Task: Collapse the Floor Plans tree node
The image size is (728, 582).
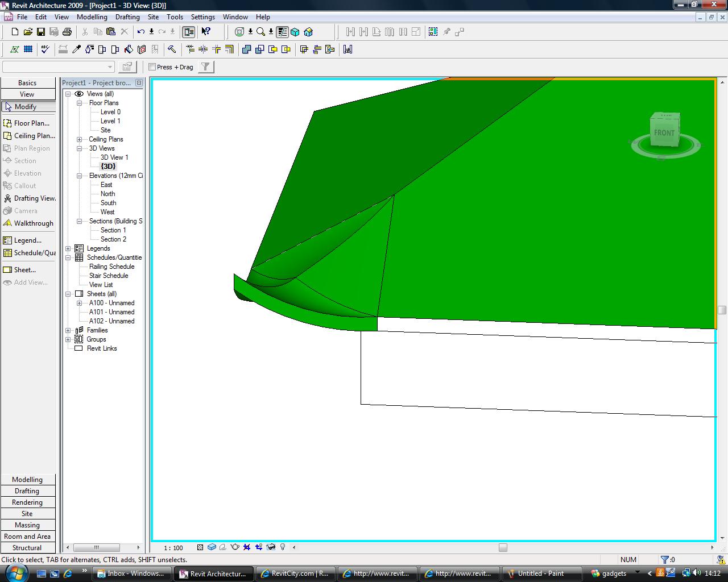Action: point(80,103)
